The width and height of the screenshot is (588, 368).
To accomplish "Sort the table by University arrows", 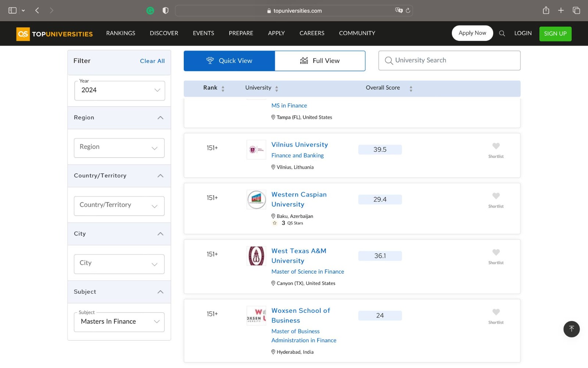I will [x=277, y=89].
